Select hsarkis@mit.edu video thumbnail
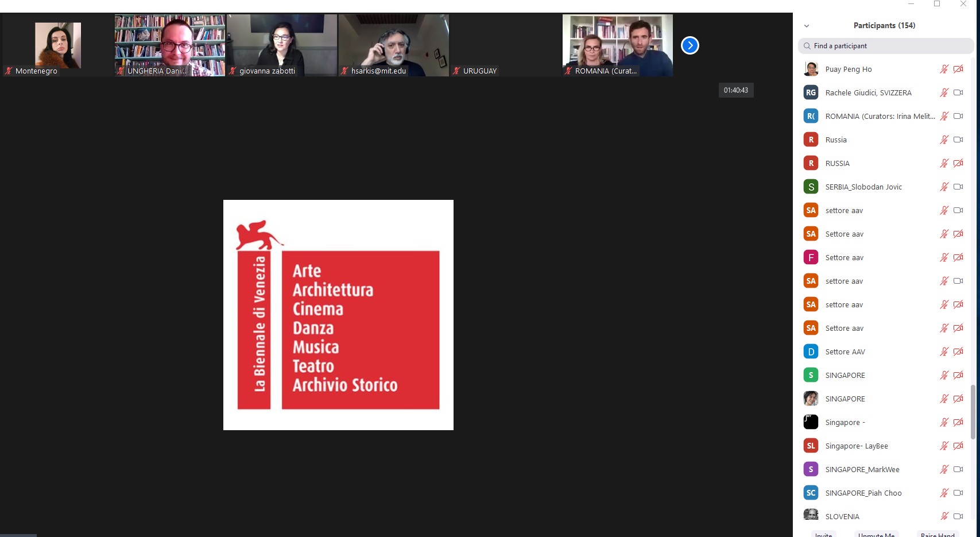 (x=393, y=45)
